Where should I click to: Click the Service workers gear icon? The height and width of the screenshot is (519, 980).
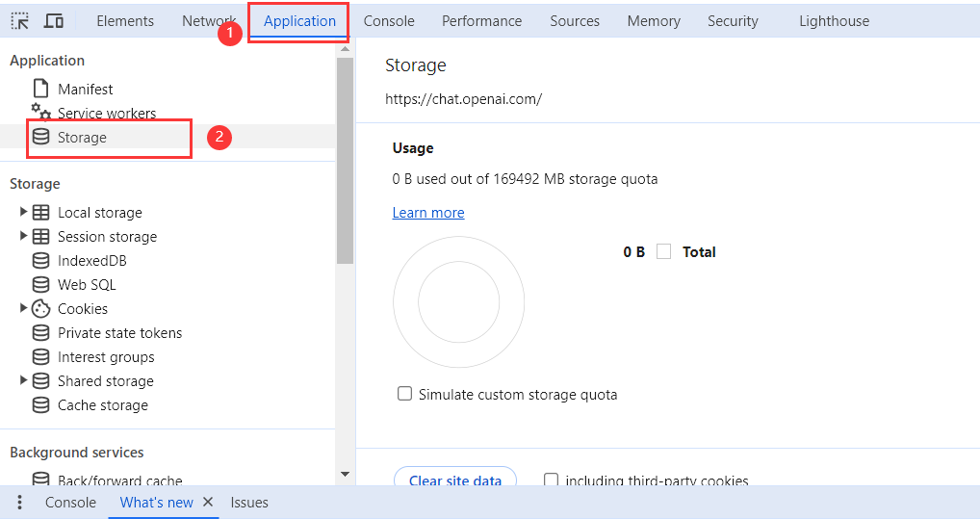(x=40, y=112)
